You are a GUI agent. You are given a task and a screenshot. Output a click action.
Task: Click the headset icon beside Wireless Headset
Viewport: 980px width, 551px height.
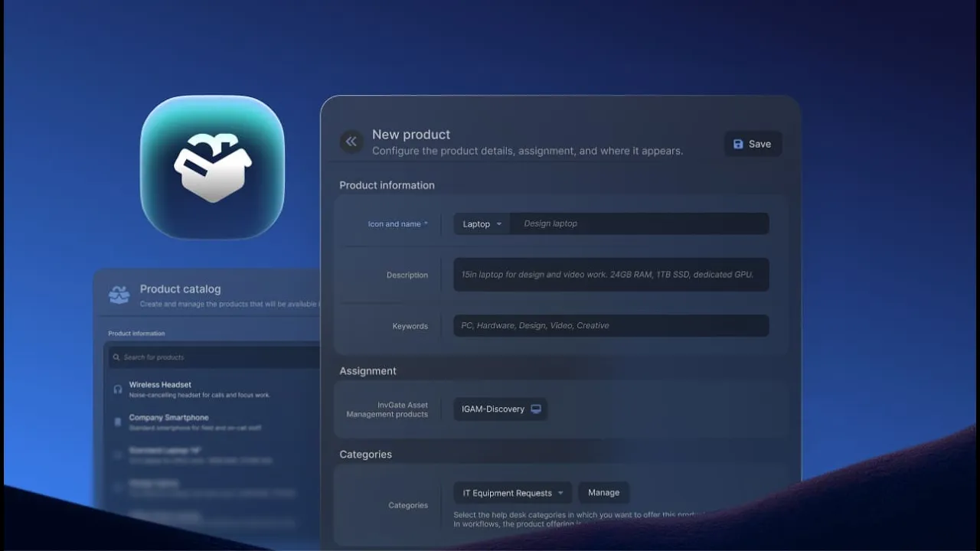(118, 390)
